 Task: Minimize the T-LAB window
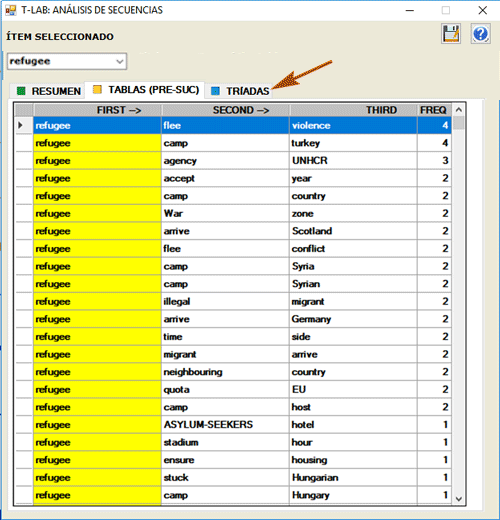click(x=410, y=10)
